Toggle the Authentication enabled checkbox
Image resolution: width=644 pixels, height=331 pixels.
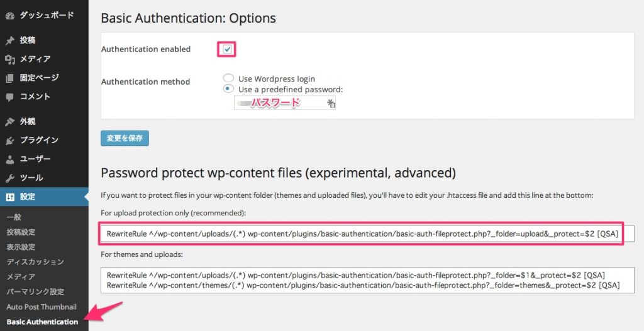tap(227, 49)
